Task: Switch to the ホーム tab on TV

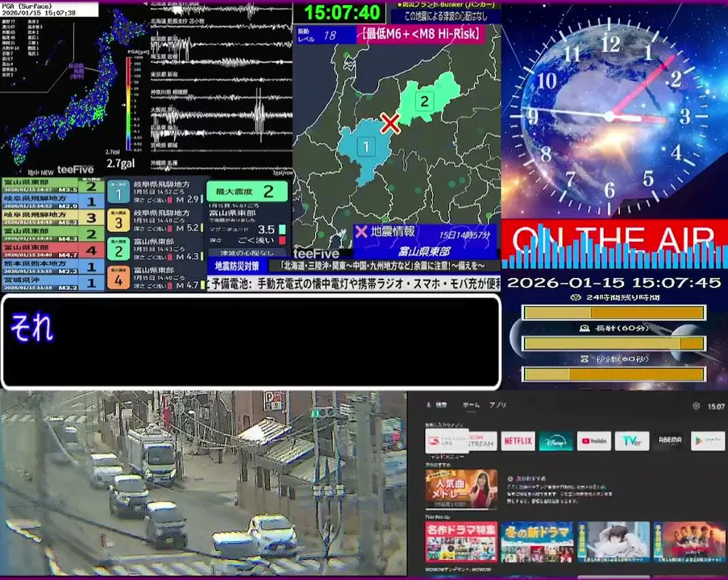Action: tap(471, 405)
